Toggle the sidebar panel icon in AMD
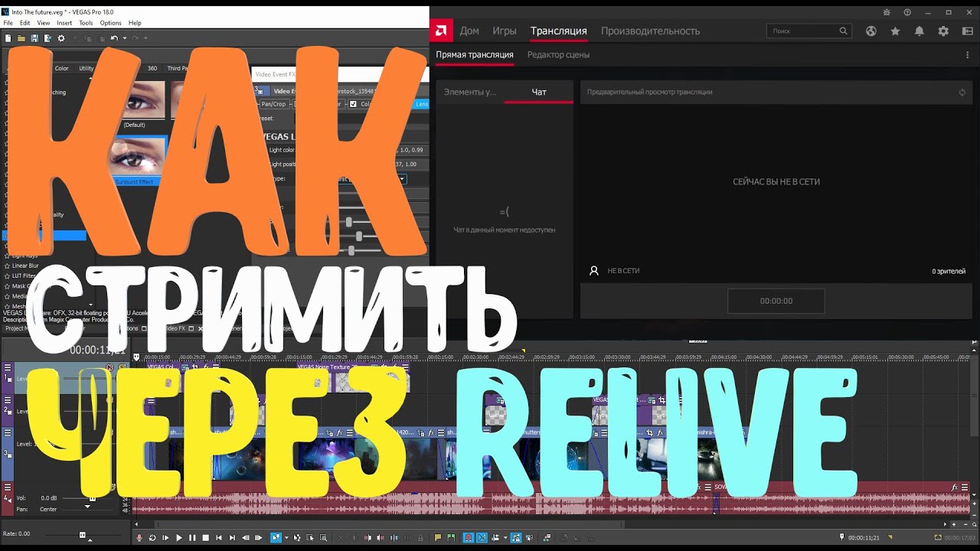 [x=967, y=31]
